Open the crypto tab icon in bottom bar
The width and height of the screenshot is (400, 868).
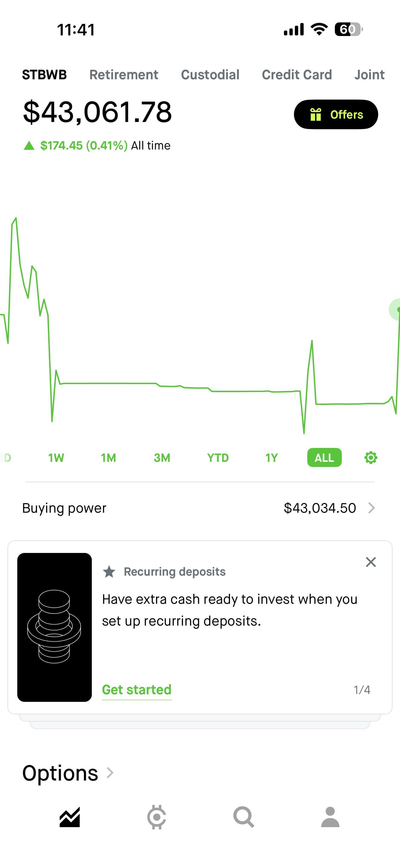(156, 817)
